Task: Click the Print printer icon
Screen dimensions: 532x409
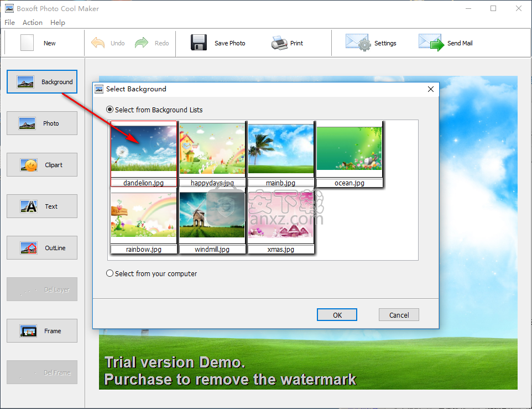Action: [x=280, y=43]
